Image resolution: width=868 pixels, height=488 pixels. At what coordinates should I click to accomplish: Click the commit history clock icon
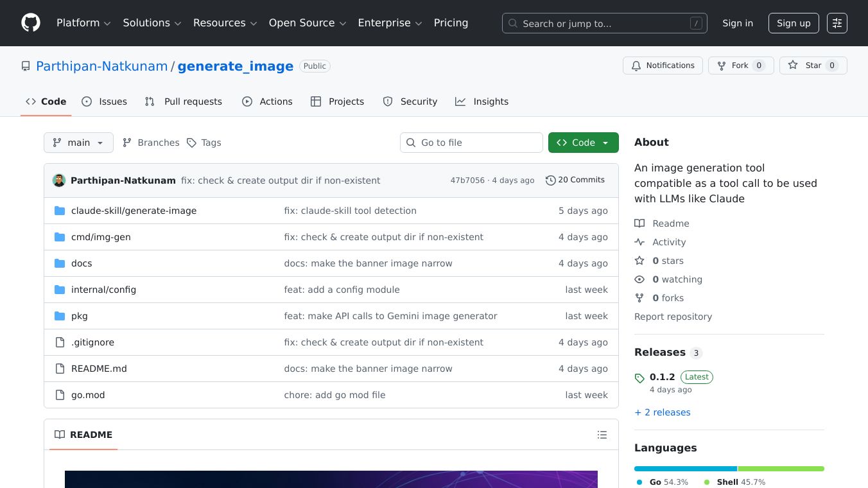550,180
